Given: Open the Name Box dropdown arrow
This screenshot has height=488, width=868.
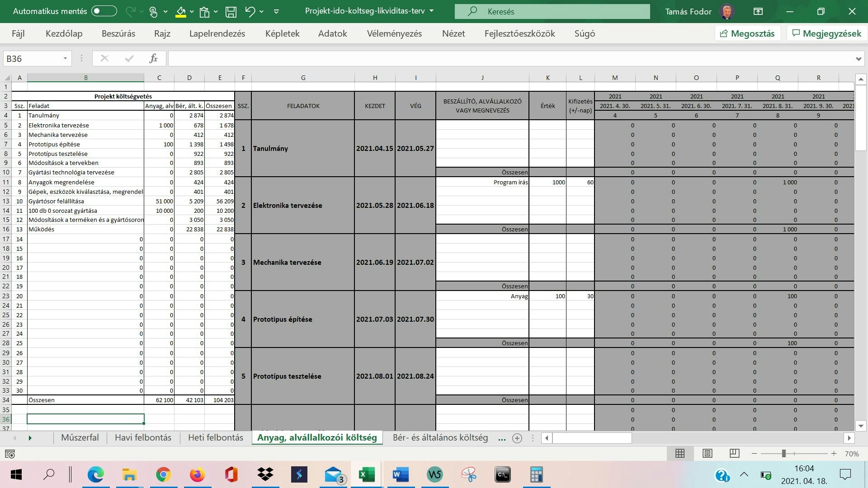Looking at the screenshot, I should point(65,58).
